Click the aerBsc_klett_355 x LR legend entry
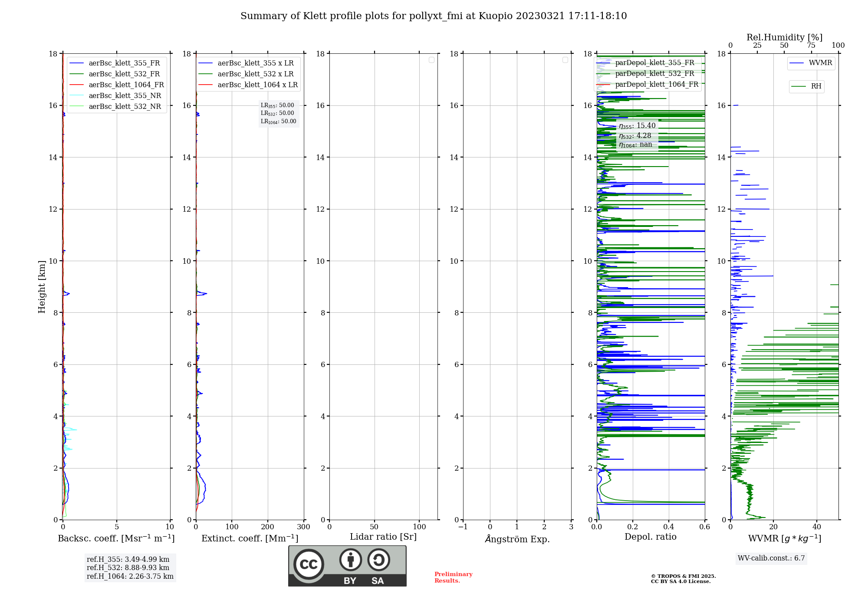This screenshot has height=590, width=868. [x=247, y=63]
